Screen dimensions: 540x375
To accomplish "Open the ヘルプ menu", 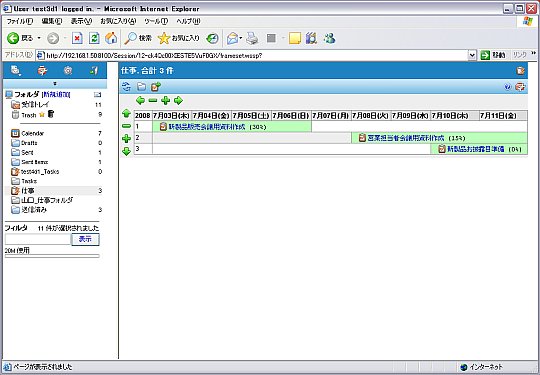I will 188,21.
